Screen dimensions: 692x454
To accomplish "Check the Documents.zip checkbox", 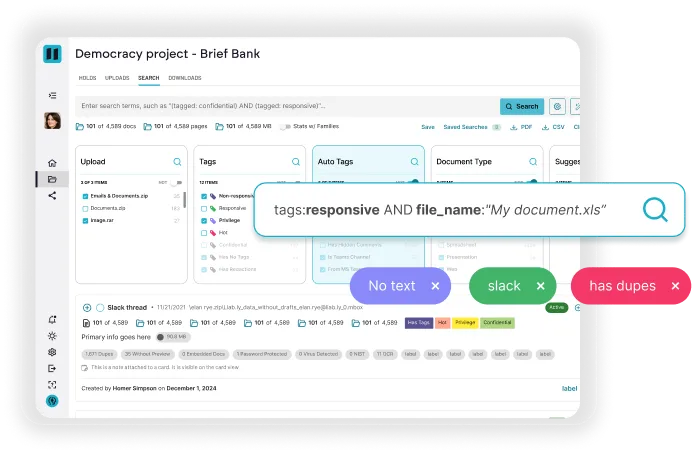I will pos(85,209).
